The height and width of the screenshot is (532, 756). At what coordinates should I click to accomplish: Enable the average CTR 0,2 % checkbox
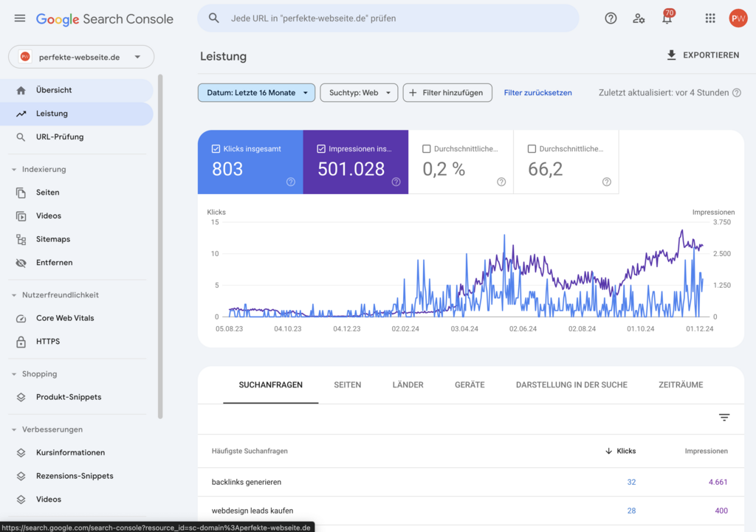(427, 149)
